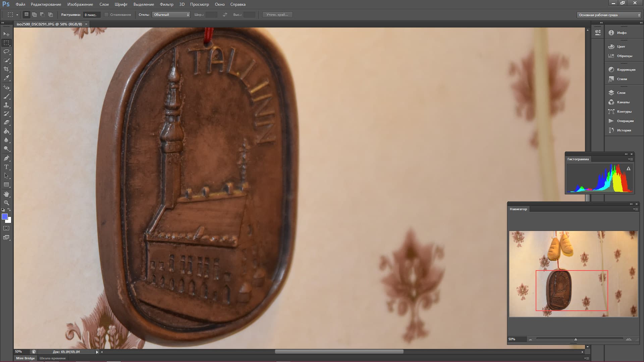Switch to the Шкала времени tab

(52, 358)
